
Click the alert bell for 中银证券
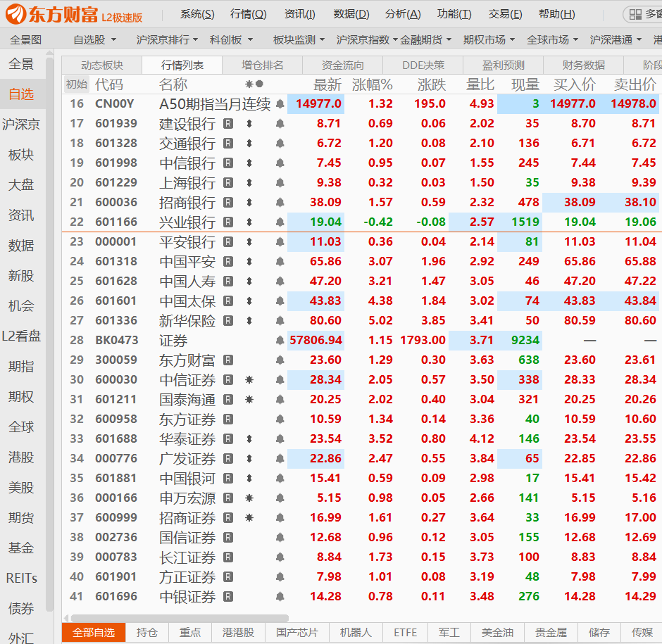click(x=280, y=597)
